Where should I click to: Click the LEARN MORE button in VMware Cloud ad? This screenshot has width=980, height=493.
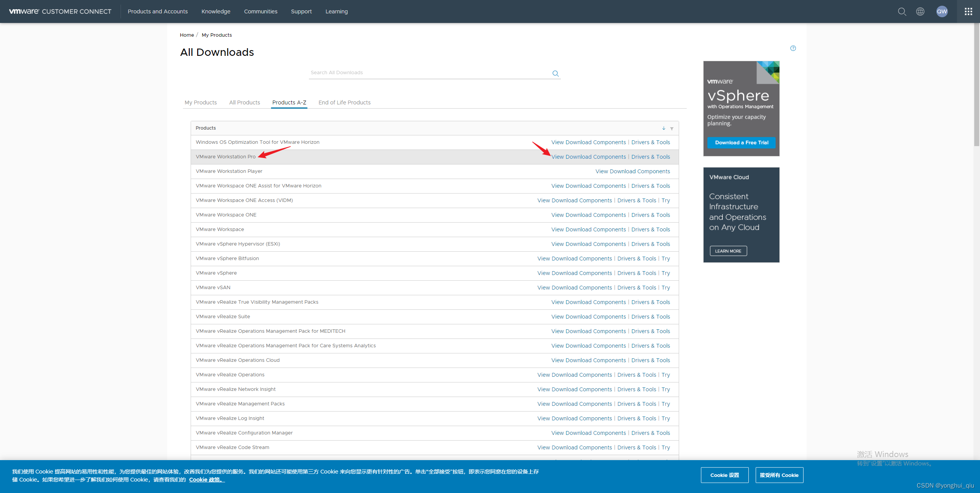(x=728, y=251)
